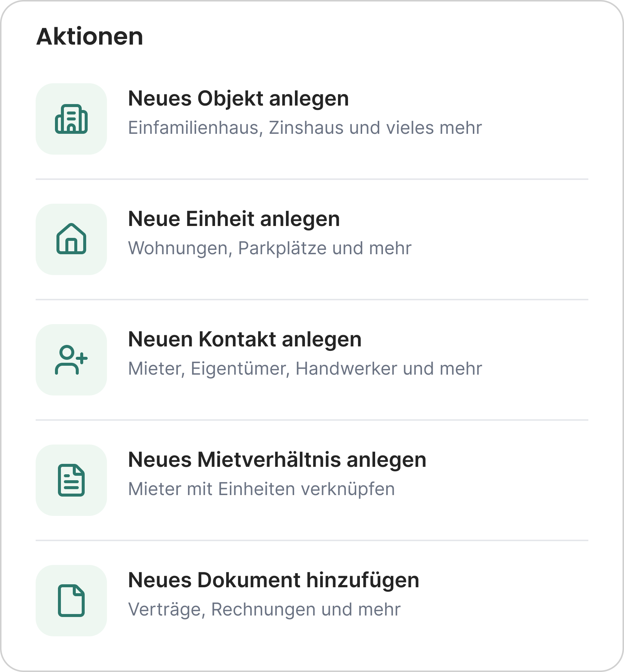
Task: Click the "Aktionen" heading
Action: 90,37
